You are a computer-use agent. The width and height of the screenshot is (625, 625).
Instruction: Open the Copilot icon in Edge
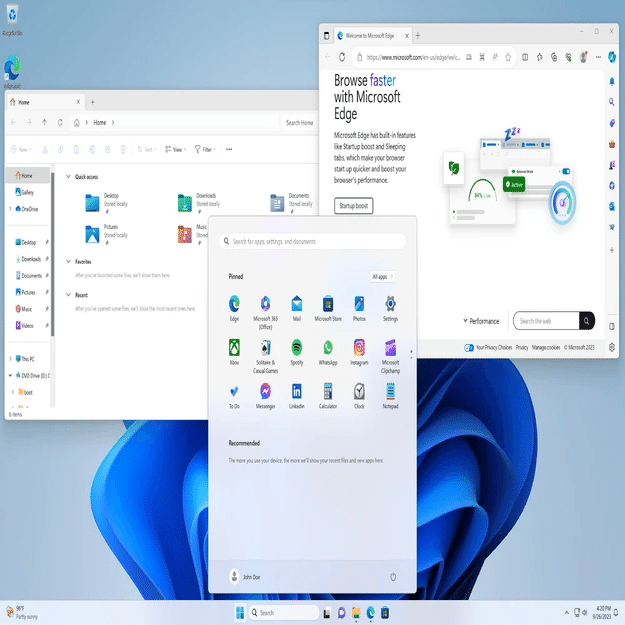point(612,57)
